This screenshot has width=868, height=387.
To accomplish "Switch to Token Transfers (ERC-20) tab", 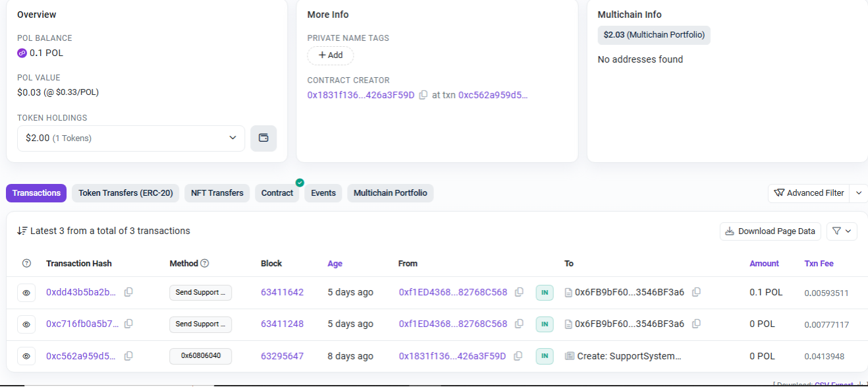I will (125, 193).
